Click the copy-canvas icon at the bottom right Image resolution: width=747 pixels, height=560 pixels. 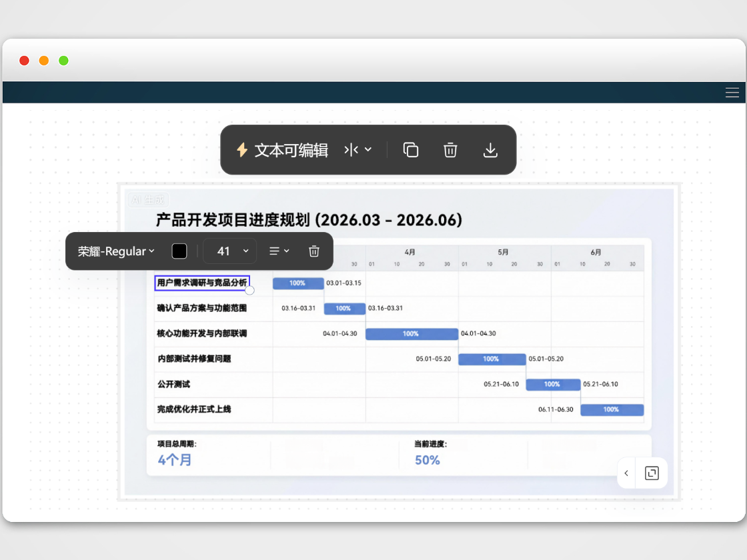coord(651,473)
